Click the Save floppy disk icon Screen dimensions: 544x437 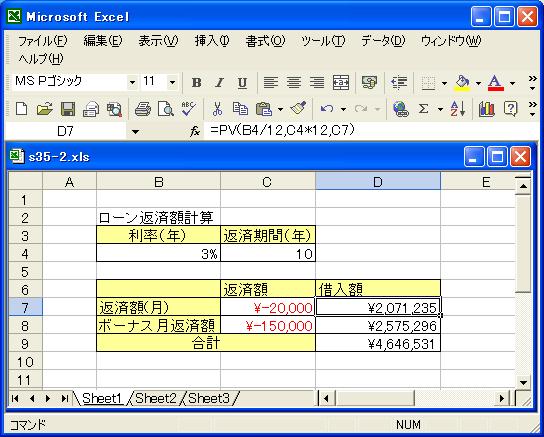point(68,109)
